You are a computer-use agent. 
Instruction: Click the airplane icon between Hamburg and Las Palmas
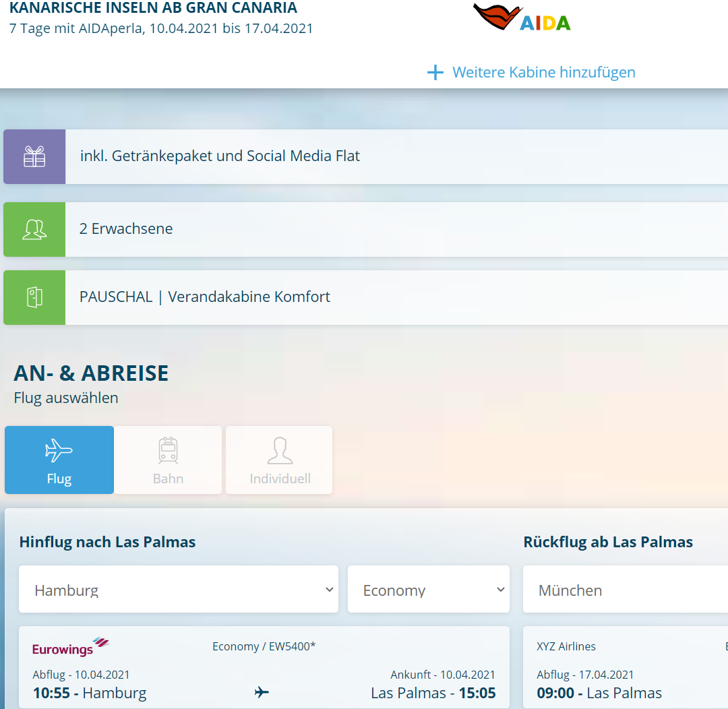tap(262, 692)
